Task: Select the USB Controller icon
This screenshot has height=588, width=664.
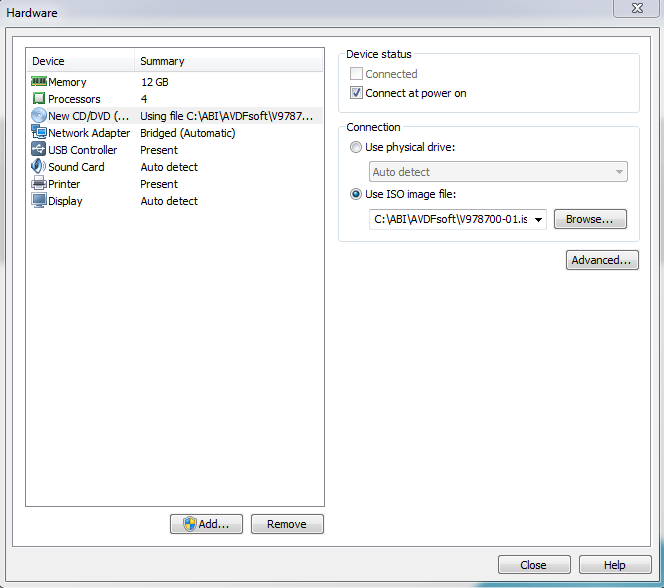Action: point(39,150)
